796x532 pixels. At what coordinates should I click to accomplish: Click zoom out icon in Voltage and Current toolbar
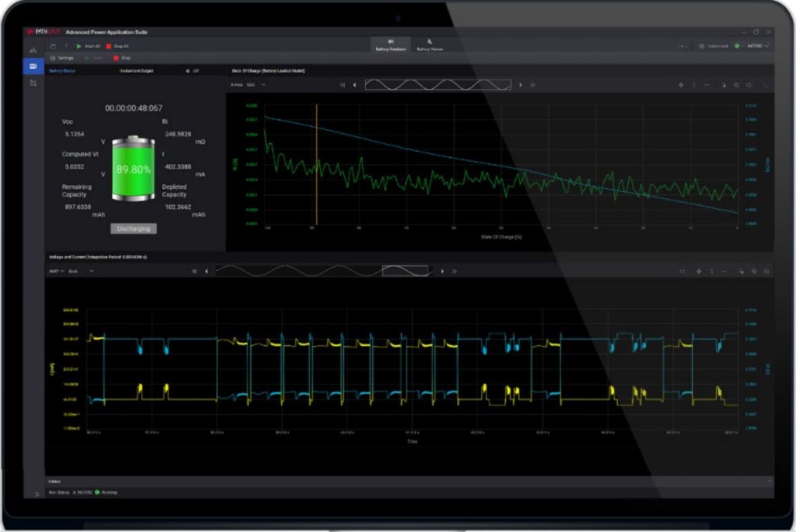click(766, 271)
